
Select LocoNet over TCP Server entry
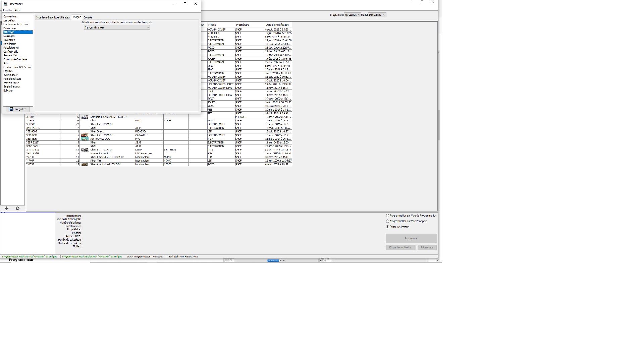(x=18, y=67)
